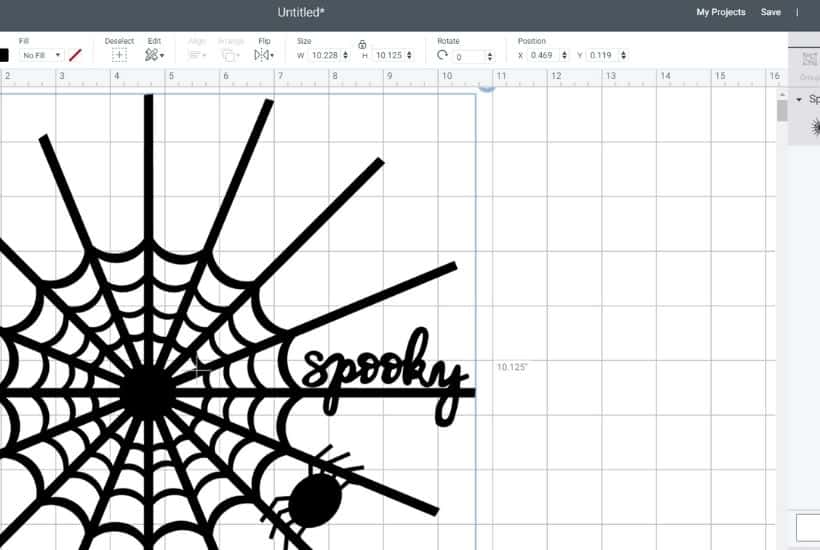
Task: Adjust the Rotate stepper arrows
Action: 490,56
